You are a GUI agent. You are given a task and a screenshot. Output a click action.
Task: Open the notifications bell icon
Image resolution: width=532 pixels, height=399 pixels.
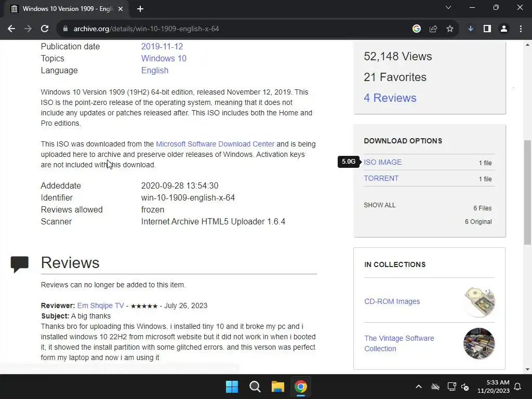pyautogui.click(x=518, y=387)
